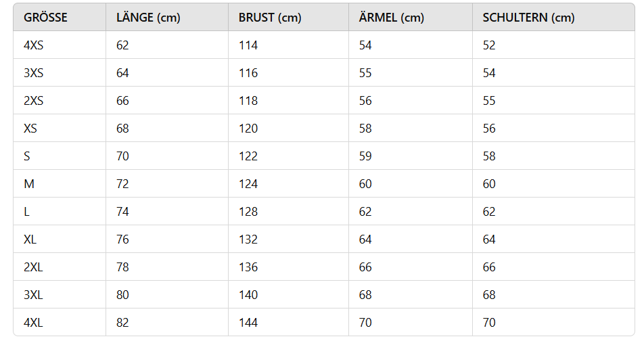Click the length value 82 for 4XL
The image size is (644, 343).
pos(122,323)
